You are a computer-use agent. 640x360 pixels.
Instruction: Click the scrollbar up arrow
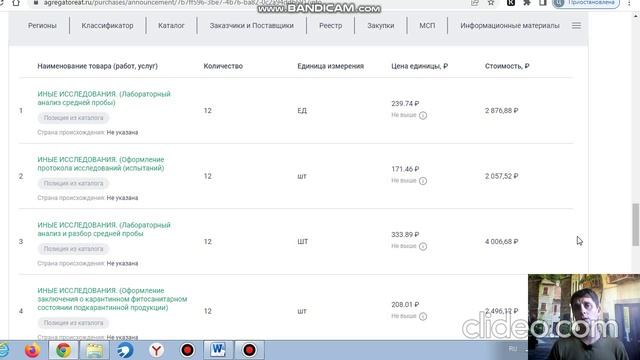636,16
